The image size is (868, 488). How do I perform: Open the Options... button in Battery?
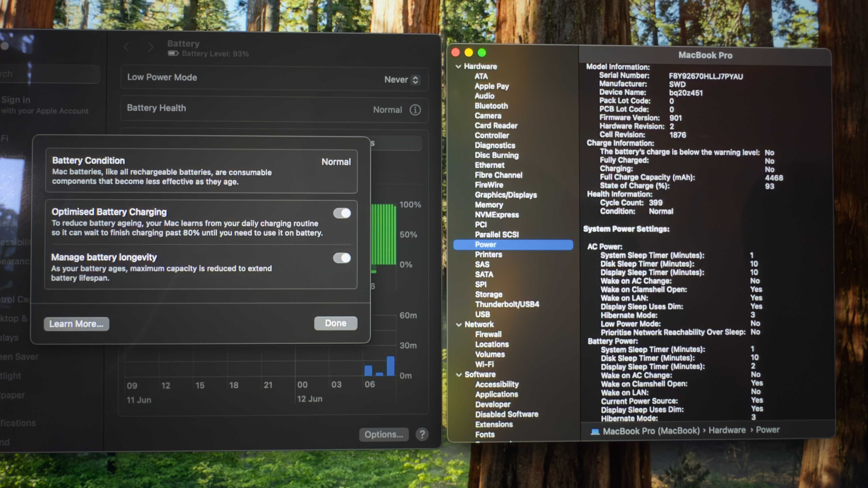384,434
